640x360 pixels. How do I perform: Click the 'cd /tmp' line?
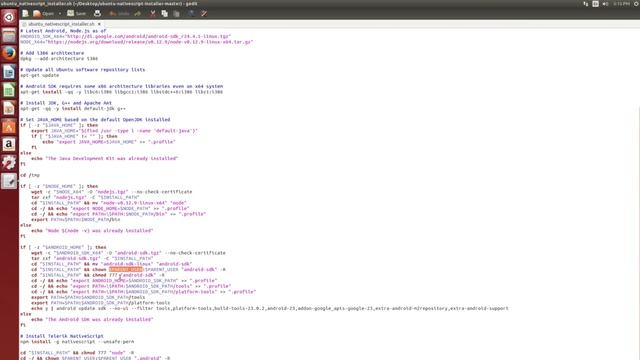pyautogui.click(x=30, y=175)
